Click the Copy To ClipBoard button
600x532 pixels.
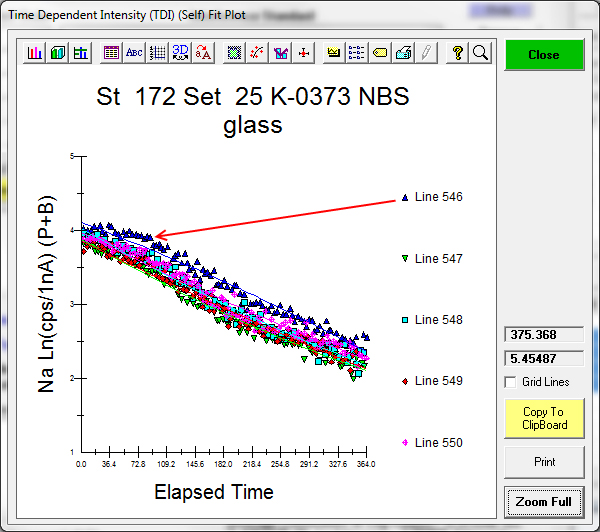543,418
